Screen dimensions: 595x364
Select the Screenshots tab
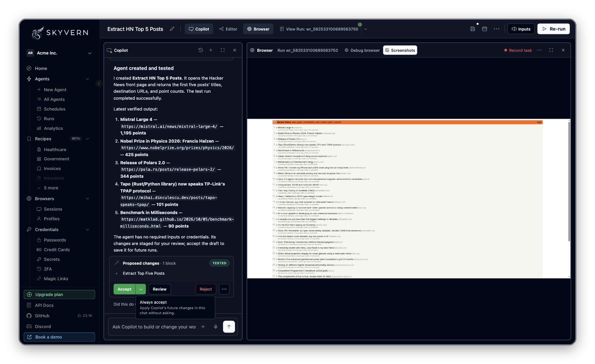pyautogui.click(x=400, y=50)
